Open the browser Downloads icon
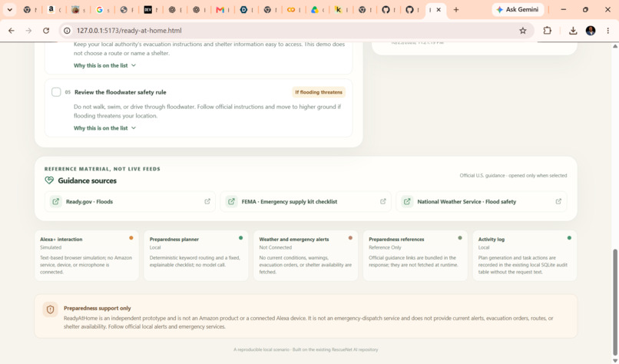The height and width of the screenshot is (364, 619). click(x=573, y=31)
